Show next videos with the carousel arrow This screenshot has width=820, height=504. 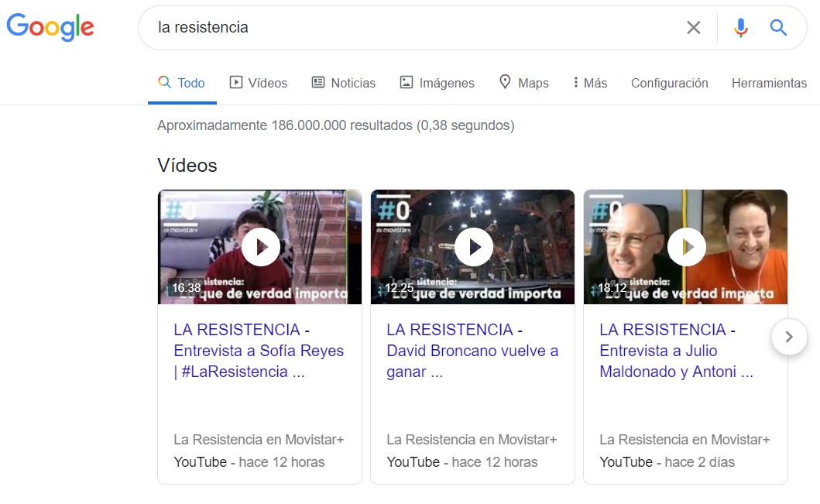789,337
